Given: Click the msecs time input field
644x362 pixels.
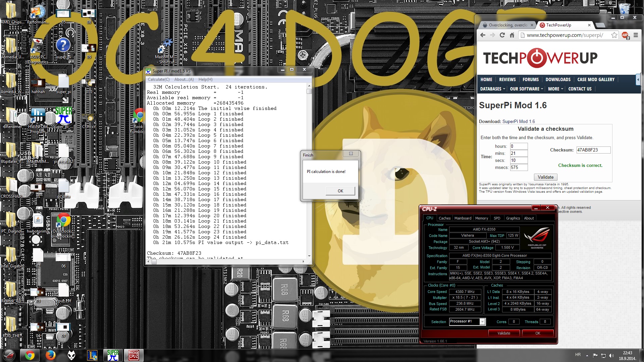Looking at the screenshot, I should point(519,167).
